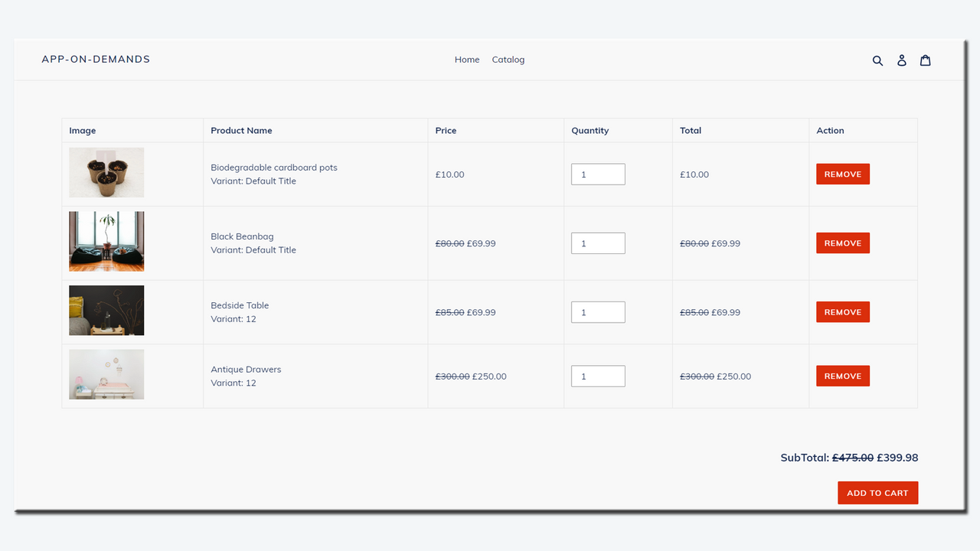
Task: Open the Catalog menu link
Action: pos(508,60)
